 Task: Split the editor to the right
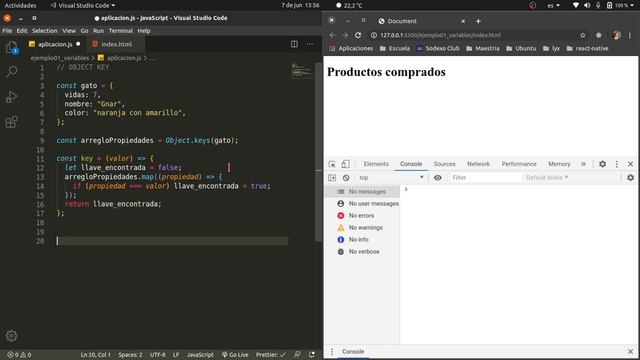294,44
